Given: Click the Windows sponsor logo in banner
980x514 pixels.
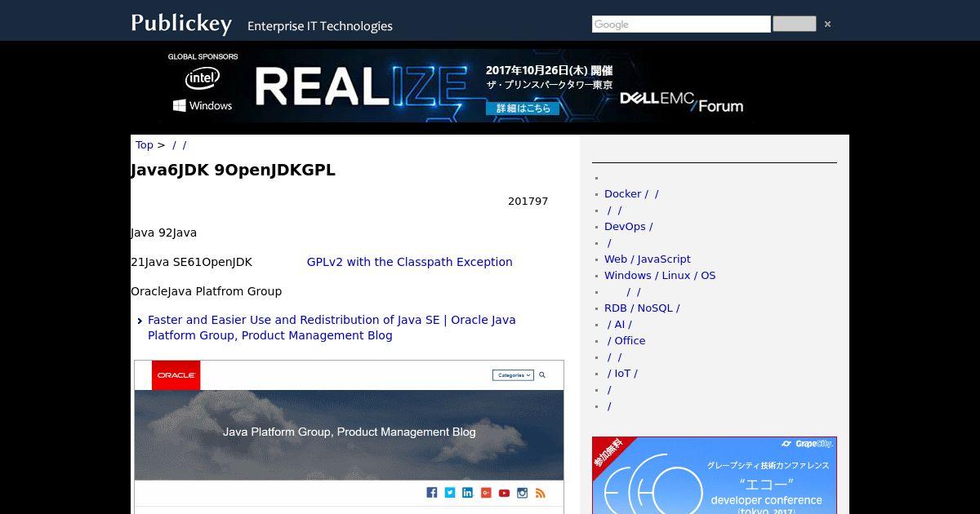Looking at the screenshot, I should 203,106.
